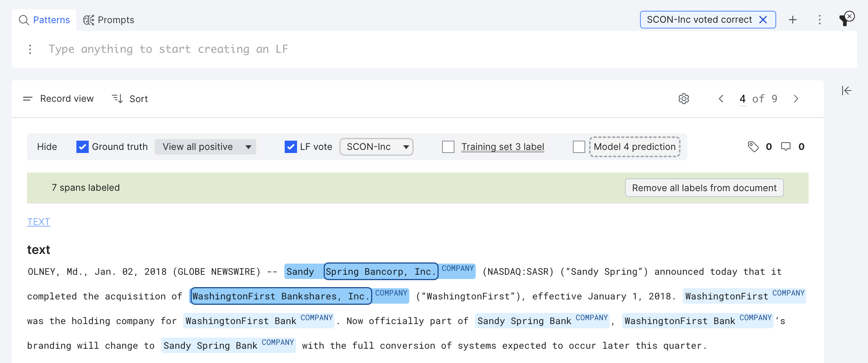Click the standalone WashingtonFirst COMPANY span
Screen dimensions: 868x363
pyautogui.click(x=744, y=296)
